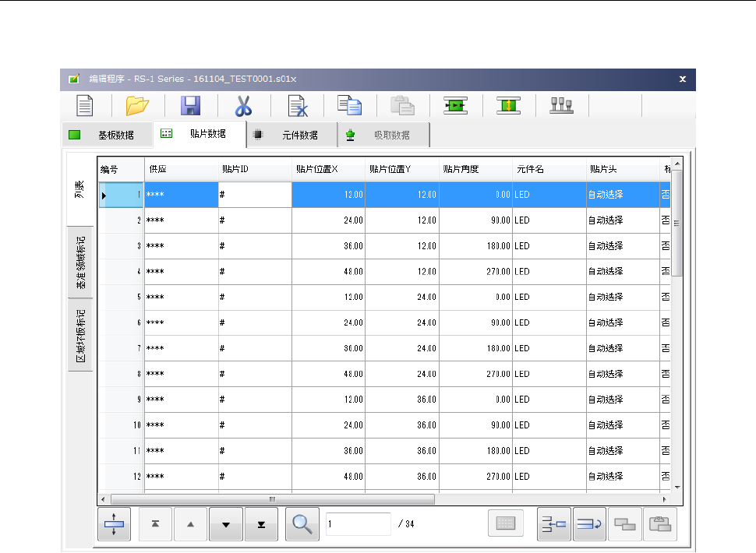Click the new document icon
Screen dimensions: 756x553
[x=85, y=106]
